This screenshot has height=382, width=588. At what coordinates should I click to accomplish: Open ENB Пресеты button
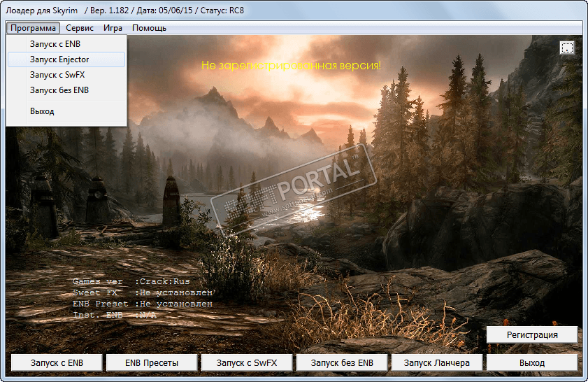click(x=152, y=363)
